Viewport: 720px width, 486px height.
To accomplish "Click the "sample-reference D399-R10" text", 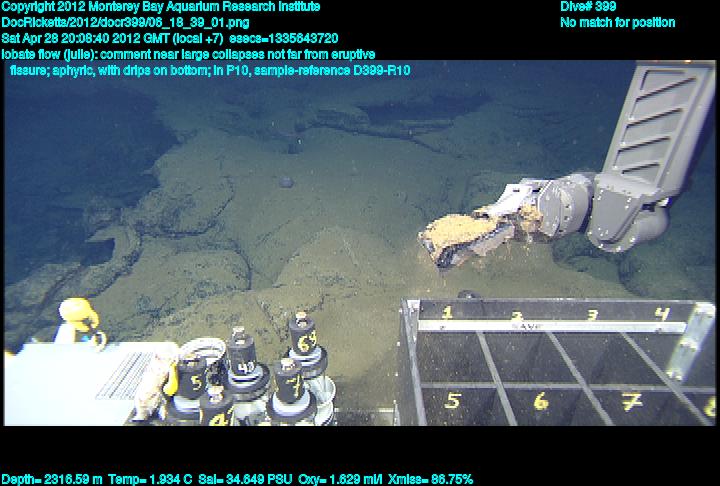I will tap(332, 70).
